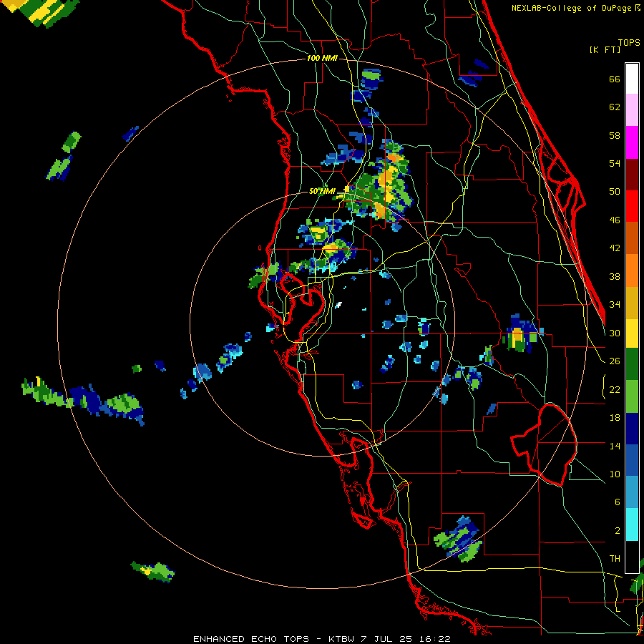Select the cyan legend swatch
This screenshot has height=644, width=644.
click(632, 525)
